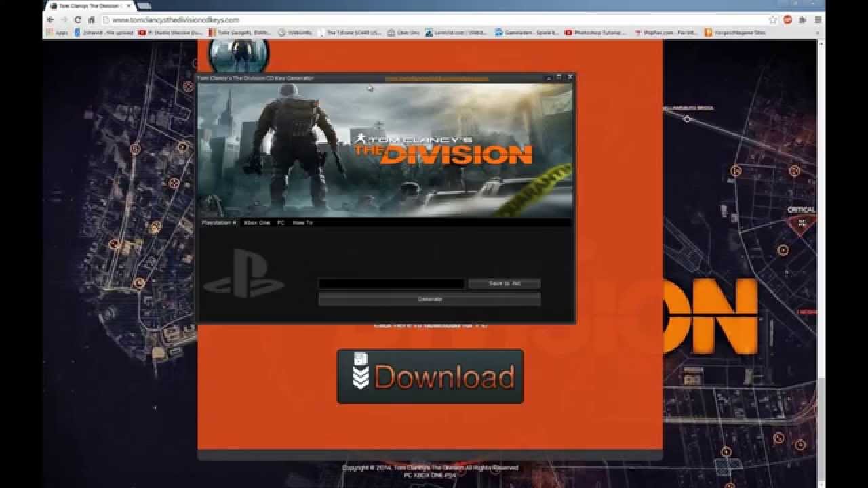Switch to the Xbox One tab
The image size is (868, 488).
tap(257, 222)
